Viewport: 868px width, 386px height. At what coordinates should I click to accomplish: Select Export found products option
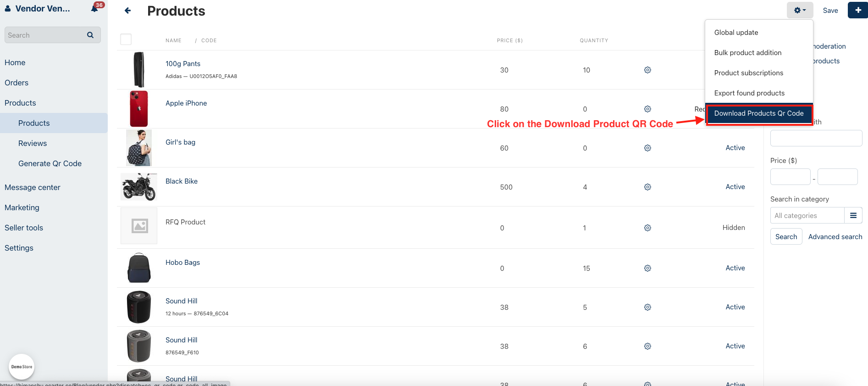point(749,93)
